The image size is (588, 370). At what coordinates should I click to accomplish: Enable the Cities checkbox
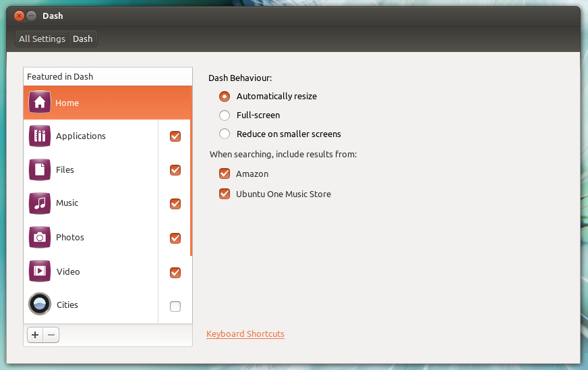coord(175,307)
